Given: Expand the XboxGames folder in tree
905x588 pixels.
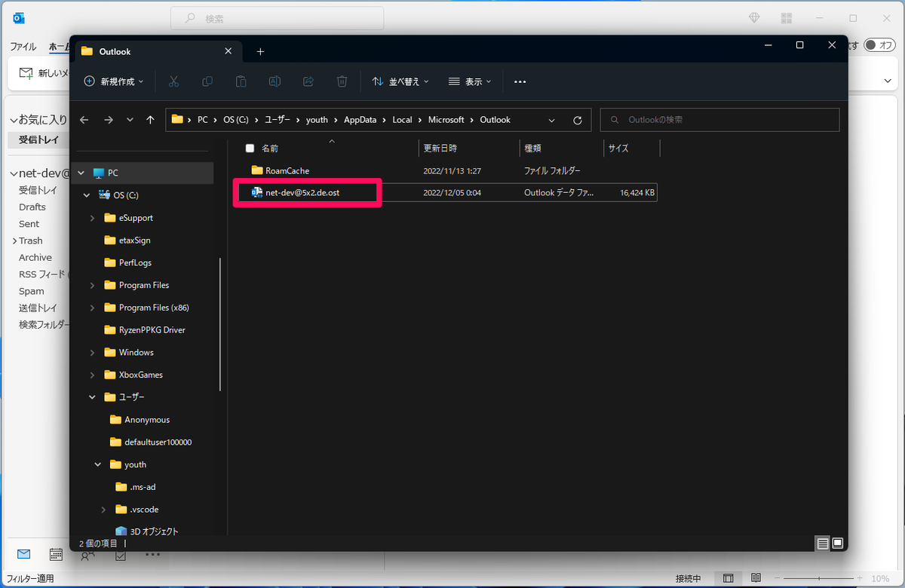Looking at the screenshot, I should click(92, 375).
